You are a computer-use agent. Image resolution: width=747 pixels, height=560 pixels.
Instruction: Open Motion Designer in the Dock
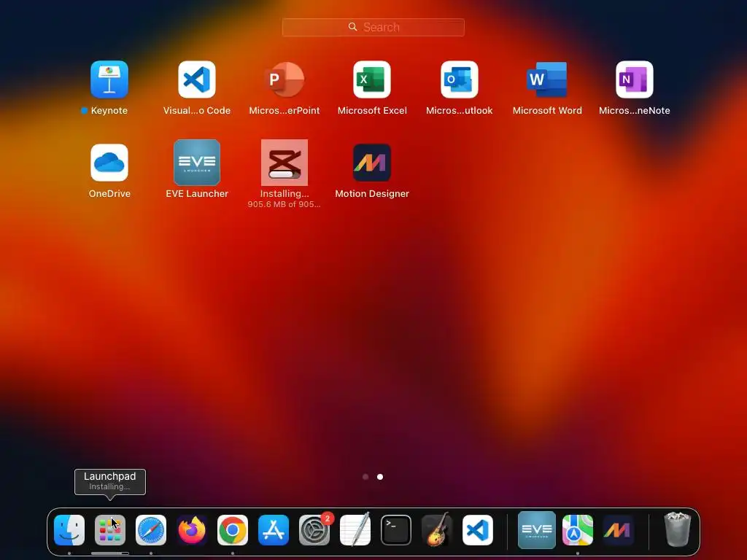click(x=619, y=530)
